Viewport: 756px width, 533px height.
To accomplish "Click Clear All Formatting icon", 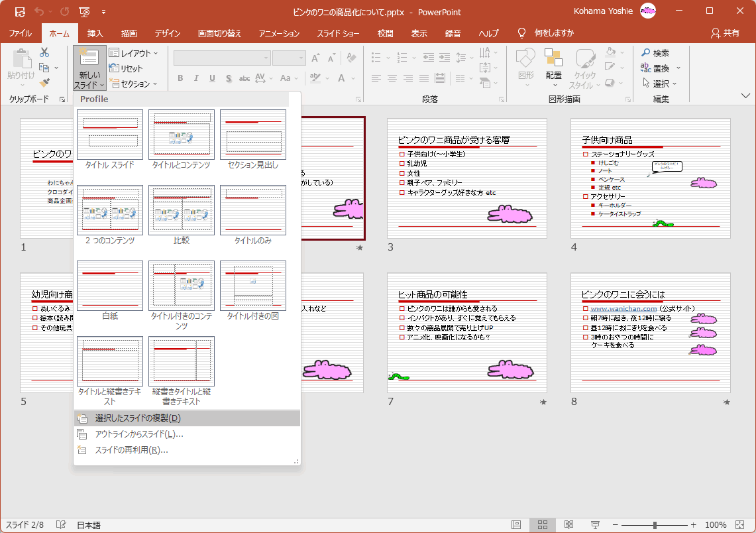I will 351,58.
